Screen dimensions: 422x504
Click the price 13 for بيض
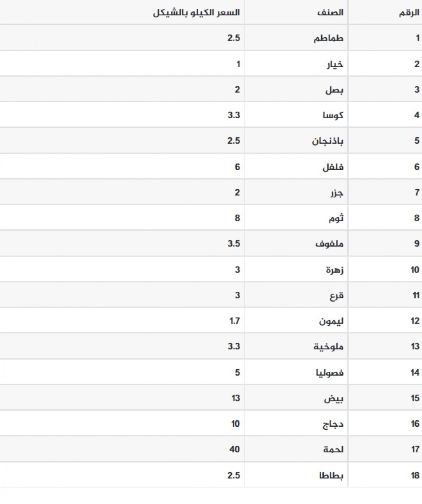pos(235,398)
